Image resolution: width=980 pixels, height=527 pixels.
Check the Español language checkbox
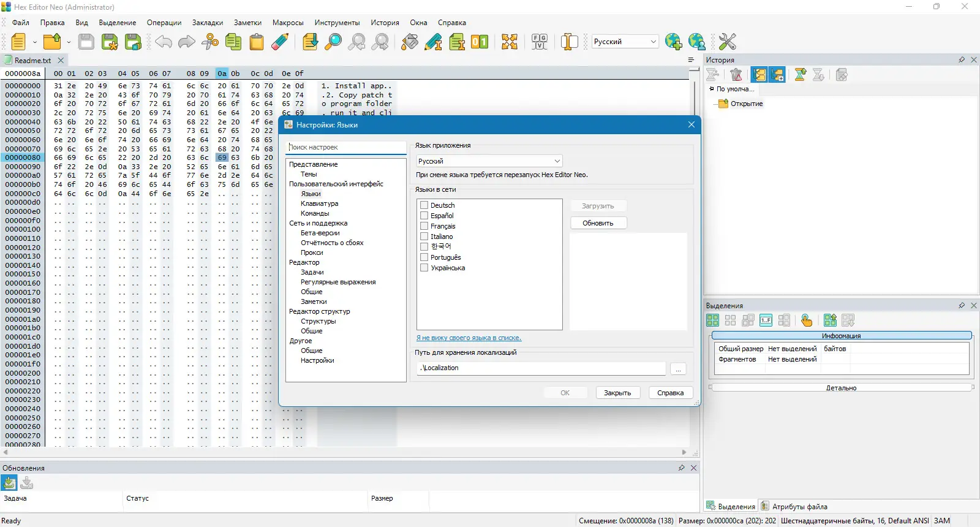pyautogui.click(x=424, y=215)
